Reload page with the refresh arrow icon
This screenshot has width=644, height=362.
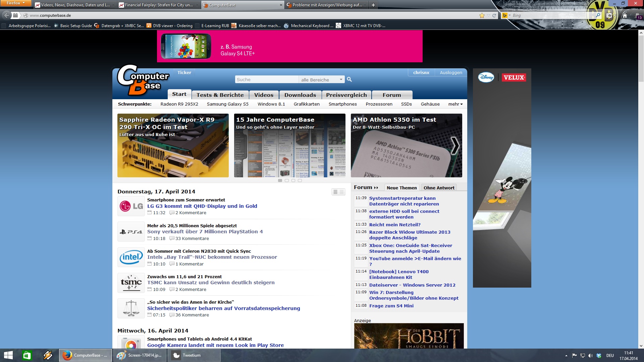coord(494,15)
